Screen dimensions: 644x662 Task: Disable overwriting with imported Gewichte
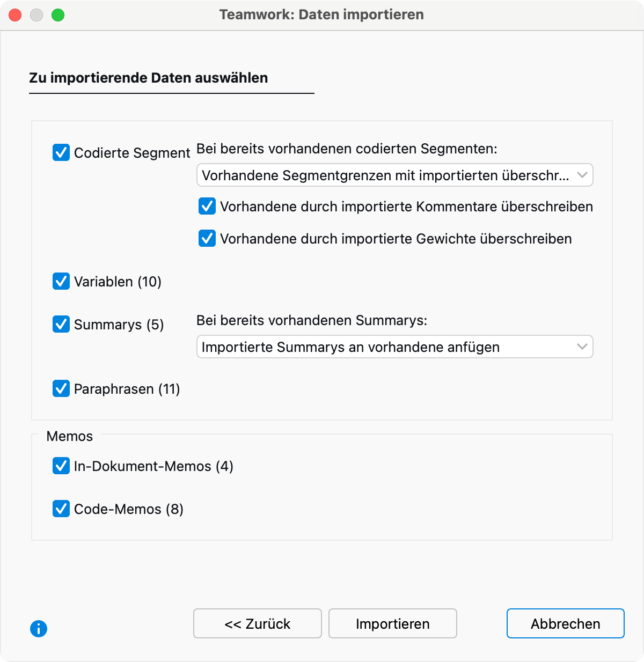pyautogui.click(x=207, y=238)
